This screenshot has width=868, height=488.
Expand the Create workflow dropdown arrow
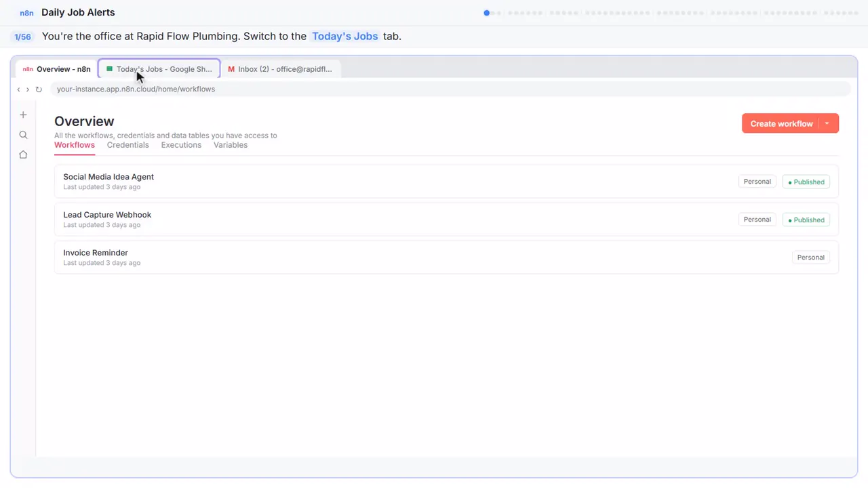coord(827,123)
